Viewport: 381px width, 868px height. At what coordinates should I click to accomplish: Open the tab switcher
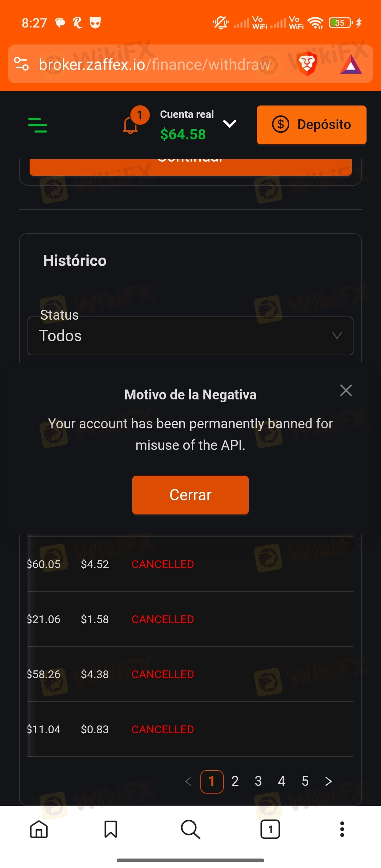[270, 829]
